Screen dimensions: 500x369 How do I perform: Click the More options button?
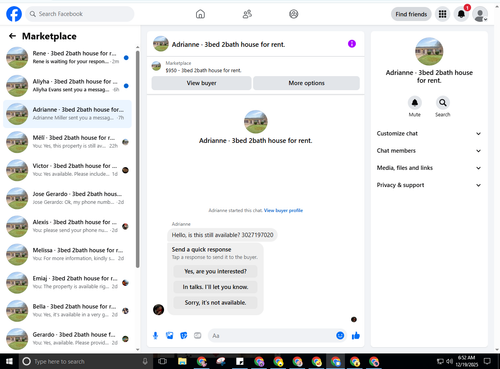point(306,83)
